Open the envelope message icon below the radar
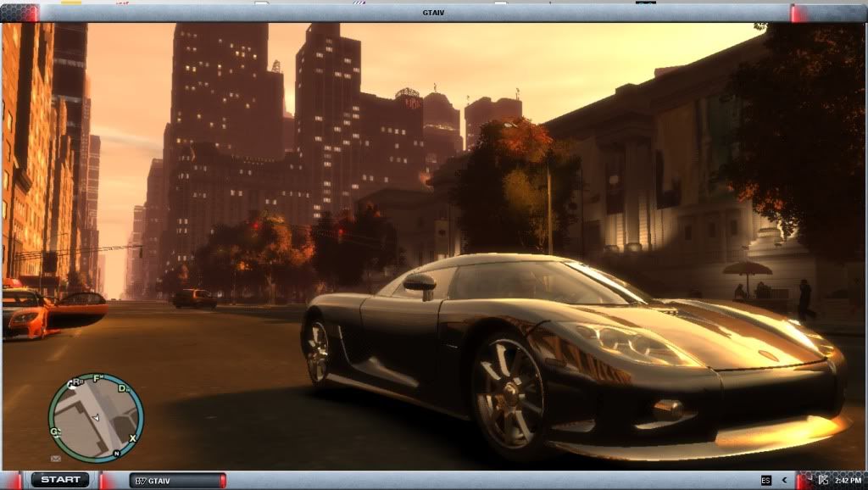Viewport: 868px width, 490px height. coord(56,459)
